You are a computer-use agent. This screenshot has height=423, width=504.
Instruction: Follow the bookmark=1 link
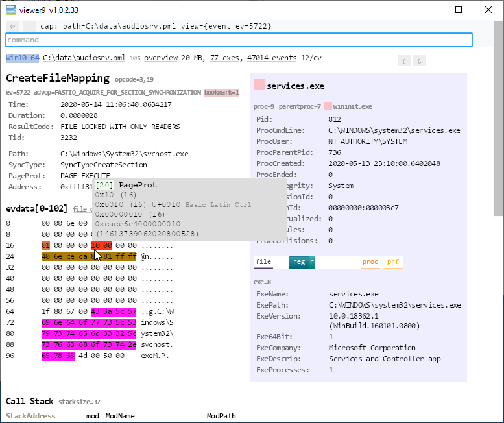221,93
